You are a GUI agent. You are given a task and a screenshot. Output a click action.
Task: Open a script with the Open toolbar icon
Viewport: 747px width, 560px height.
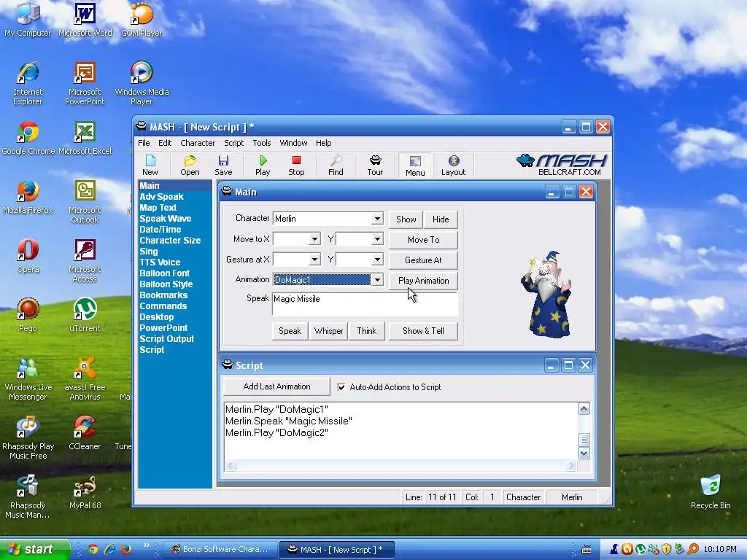(190, 166)
